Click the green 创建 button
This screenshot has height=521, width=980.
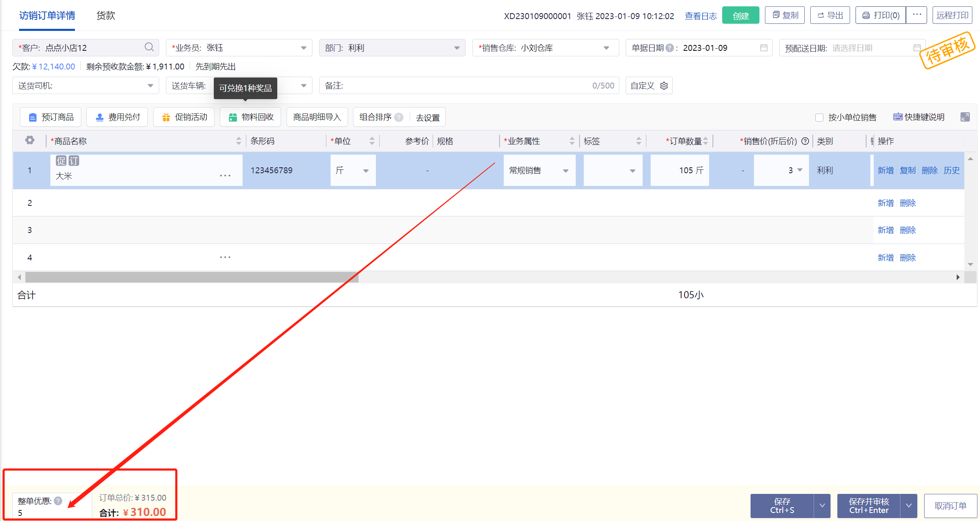tap(740, 16)
